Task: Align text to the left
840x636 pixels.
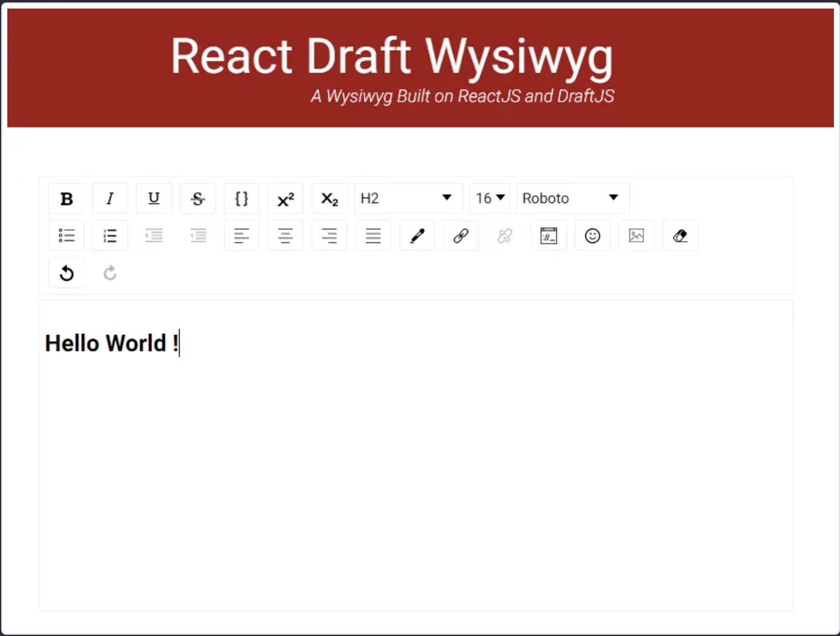Action: pos(242,236)
